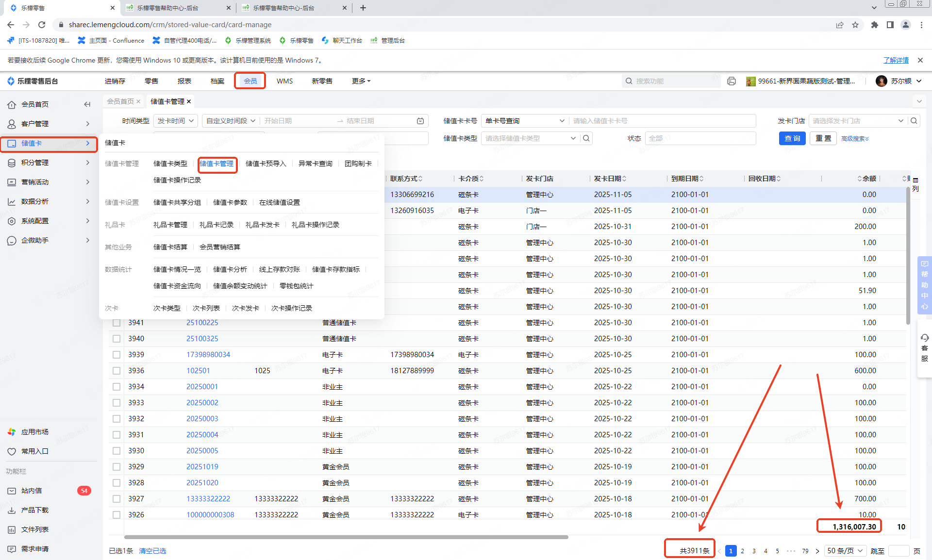The image size is (932, 560).
Task: Open 站内信 inbox in sidebar
Action: click(x=32, y=491)
